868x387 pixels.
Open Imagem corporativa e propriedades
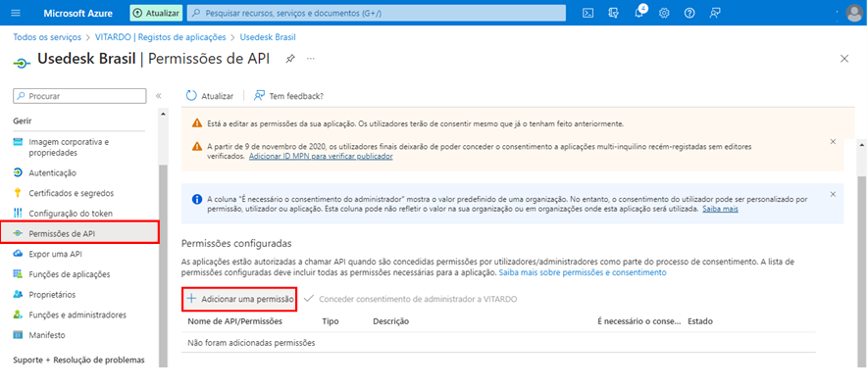tap(69, 147)
